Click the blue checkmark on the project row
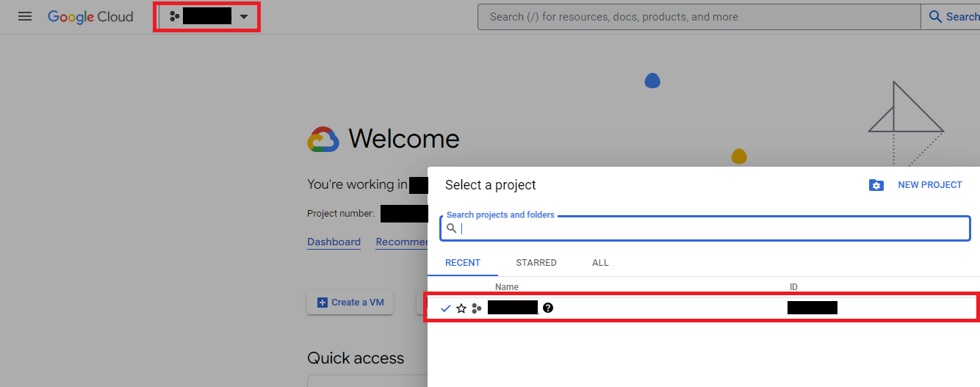The image size is (980, 387). [x=445, y=308]
